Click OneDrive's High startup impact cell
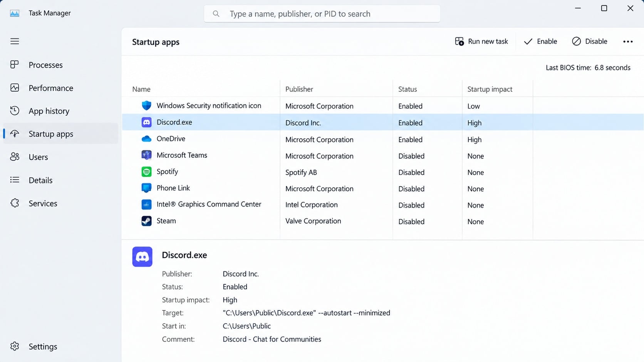The image size is (644, 362). pyautogui.click(x=474, y=140)
